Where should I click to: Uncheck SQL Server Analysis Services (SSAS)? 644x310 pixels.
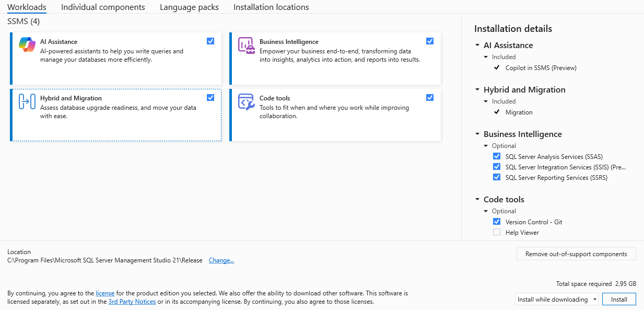click(497, 156)
